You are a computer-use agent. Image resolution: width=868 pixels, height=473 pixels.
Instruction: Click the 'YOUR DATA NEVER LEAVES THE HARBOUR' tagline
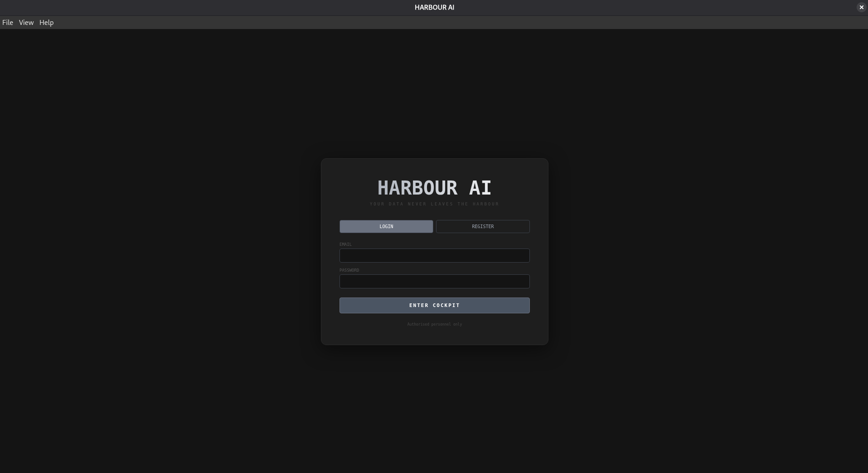[434, 204]
